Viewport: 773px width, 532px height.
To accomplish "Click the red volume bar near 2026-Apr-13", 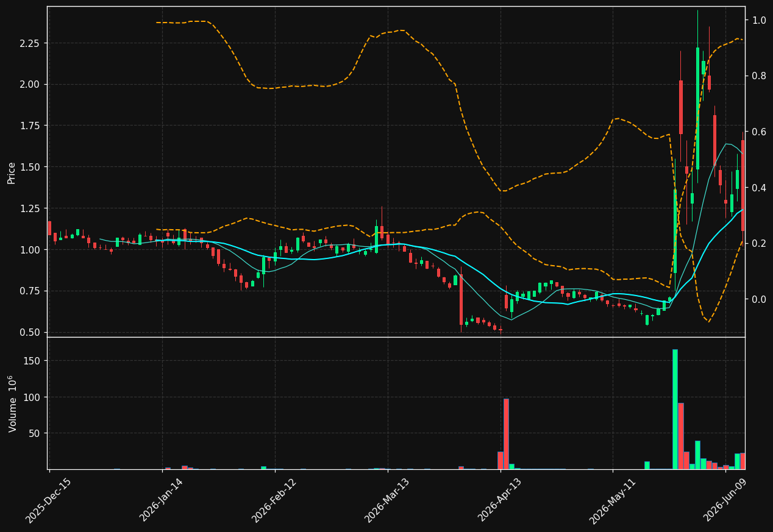I will tap(506, 434).
